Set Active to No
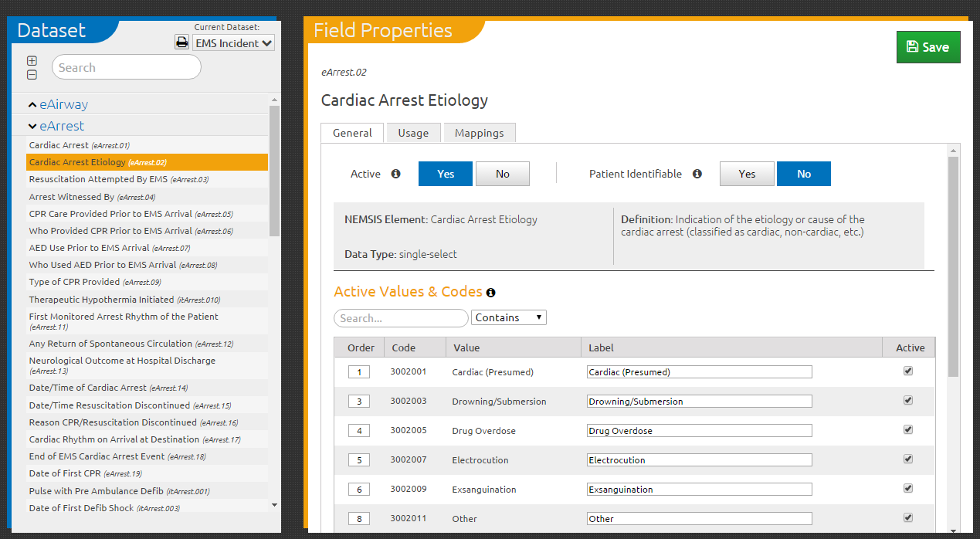Screen dimensions: 980x539 pos(502,174)
